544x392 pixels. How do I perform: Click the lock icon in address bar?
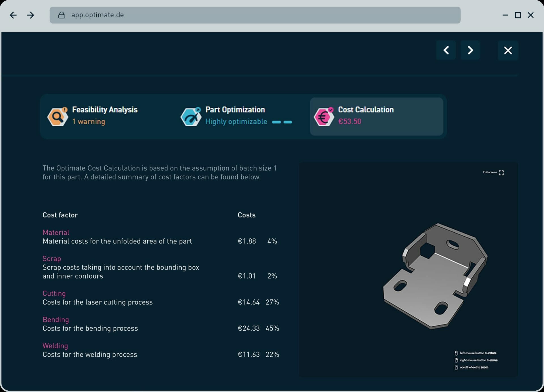click(x=61, y=15)
